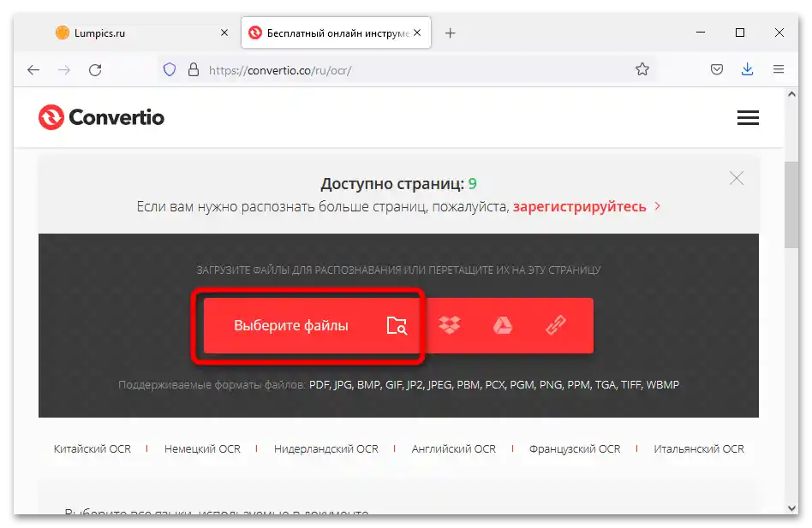
Task: Click the ЗАГРУЗИТЕ ФАЙЛЫ ДЛЯ РАСПОЗНАВАНИЯ caption
Action: tap(398, 270)
